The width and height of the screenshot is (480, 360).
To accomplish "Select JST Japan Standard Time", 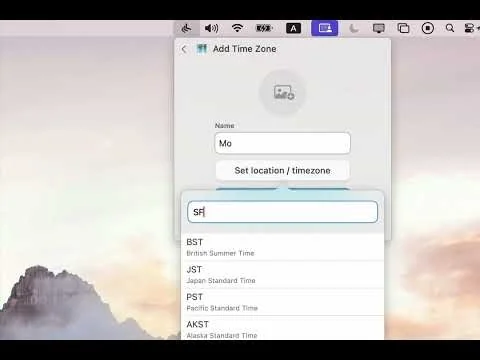I will click(283, 275).
